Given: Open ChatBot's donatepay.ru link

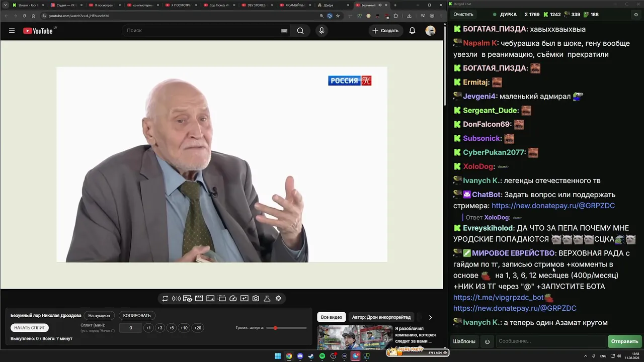Looking at the screenshot, I should [553, 206].
